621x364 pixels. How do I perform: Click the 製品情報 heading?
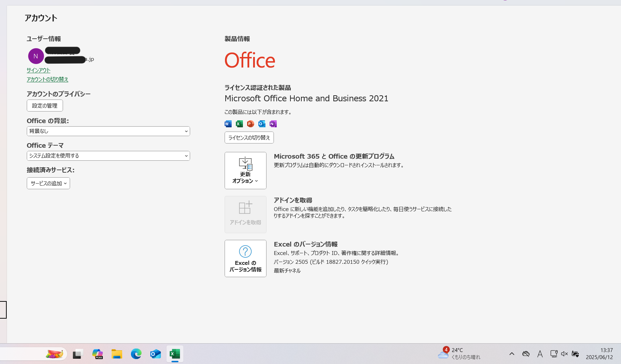pyautogui.click(x=237, y=39)
